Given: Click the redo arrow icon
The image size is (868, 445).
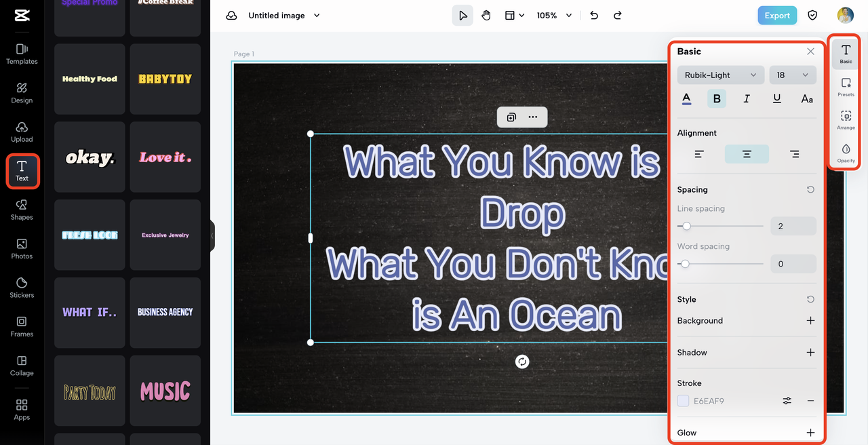Looking at the screenshot, I should [x=617, y=16].
